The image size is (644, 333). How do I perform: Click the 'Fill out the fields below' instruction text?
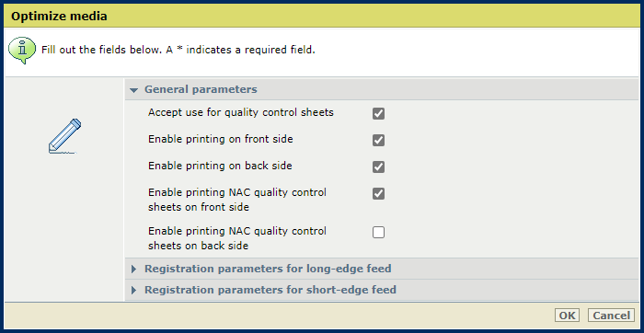tap(178, 50)
